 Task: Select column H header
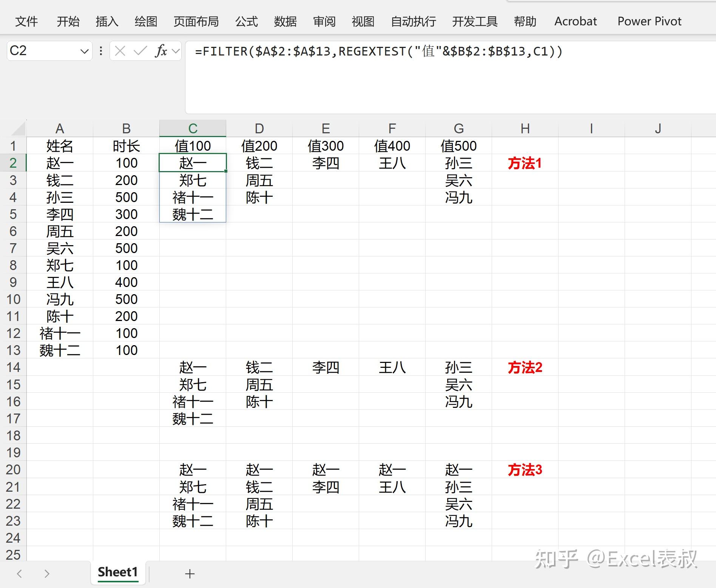(x=525, y=129)
